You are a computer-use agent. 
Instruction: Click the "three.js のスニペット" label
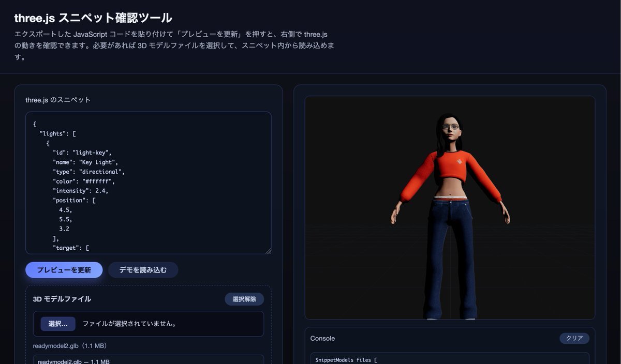(x=58, y=100)
